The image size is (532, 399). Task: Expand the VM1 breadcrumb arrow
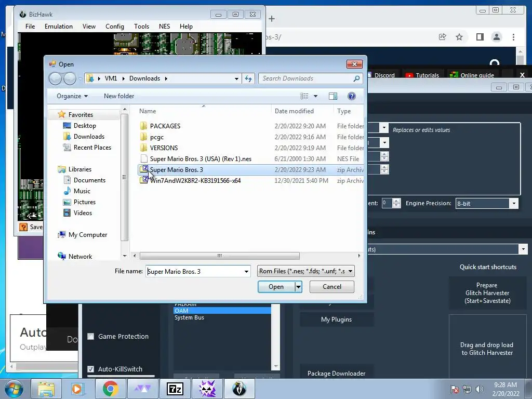click(x=123, y=79)
